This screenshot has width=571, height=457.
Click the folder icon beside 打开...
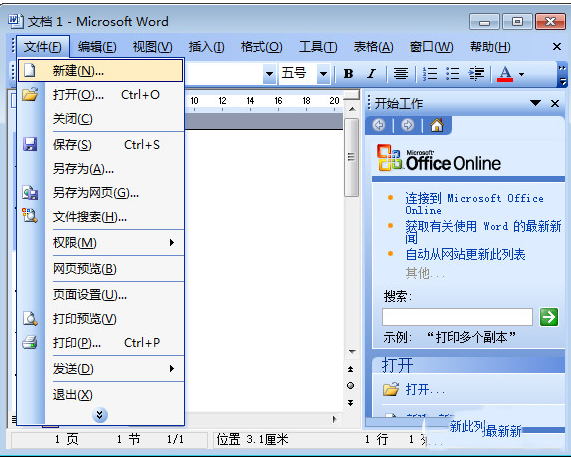(x=391, y=390)
